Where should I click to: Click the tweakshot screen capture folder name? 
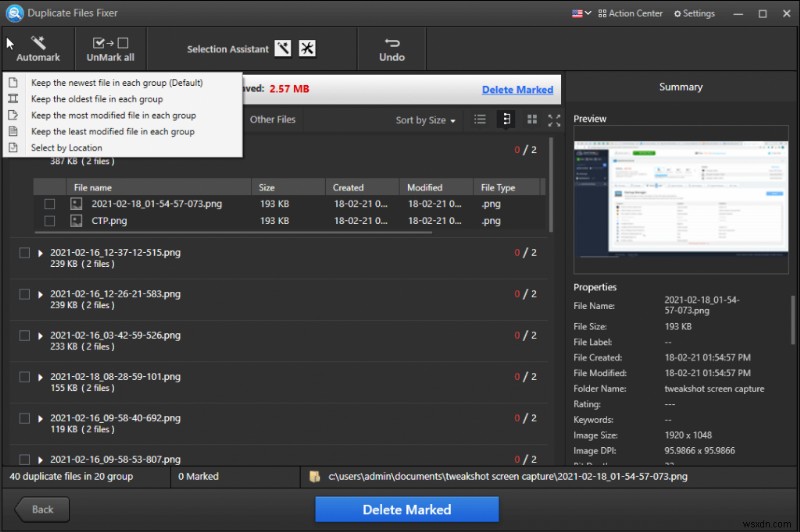714,389
